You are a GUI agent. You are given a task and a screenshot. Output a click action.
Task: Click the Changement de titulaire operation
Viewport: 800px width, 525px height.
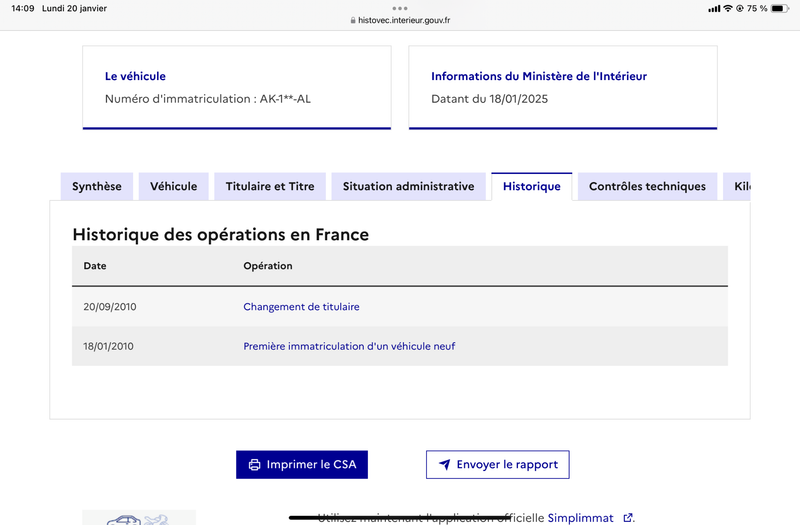(301, 307)
